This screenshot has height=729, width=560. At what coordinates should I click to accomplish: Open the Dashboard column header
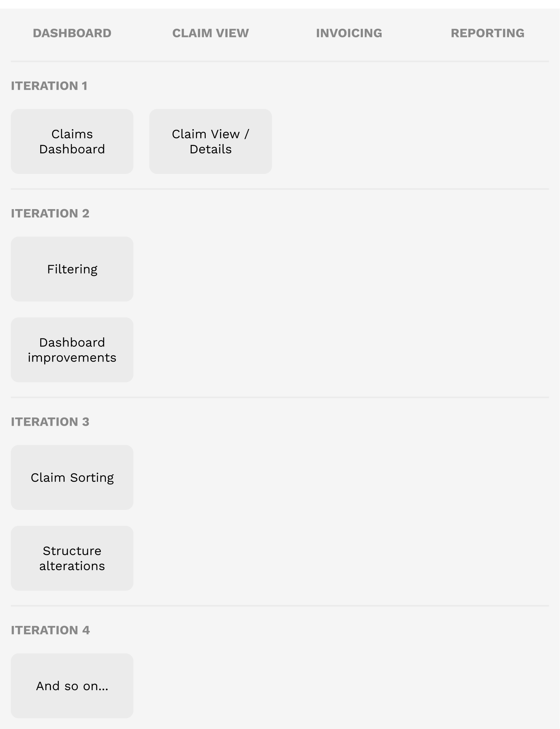click(72, 33)
